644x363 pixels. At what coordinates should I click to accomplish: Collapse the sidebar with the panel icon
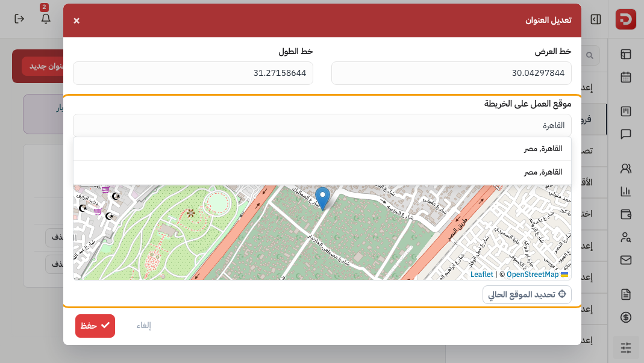tap(596, 19)
